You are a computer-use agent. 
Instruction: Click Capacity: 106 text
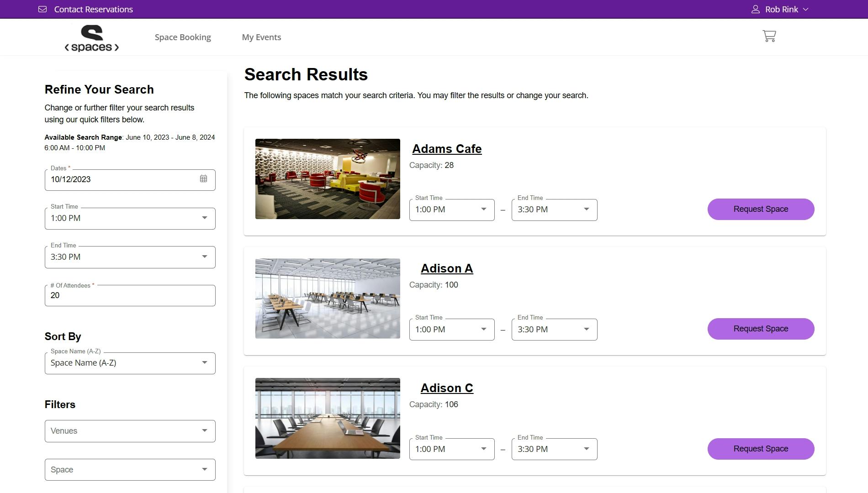(x=434, y=404)
